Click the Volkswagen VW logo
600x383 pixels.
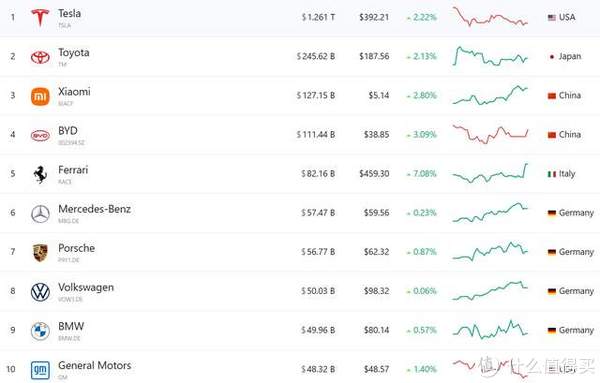pyautogui.click(x=40, y=292)
